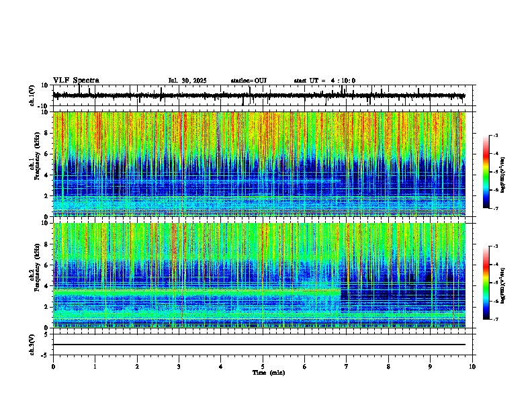Click the "8" kHz tick on ch.1 spectrogram axis
Image resolution: width=532 pixels, height=411 pixels.
coord(47,133)
